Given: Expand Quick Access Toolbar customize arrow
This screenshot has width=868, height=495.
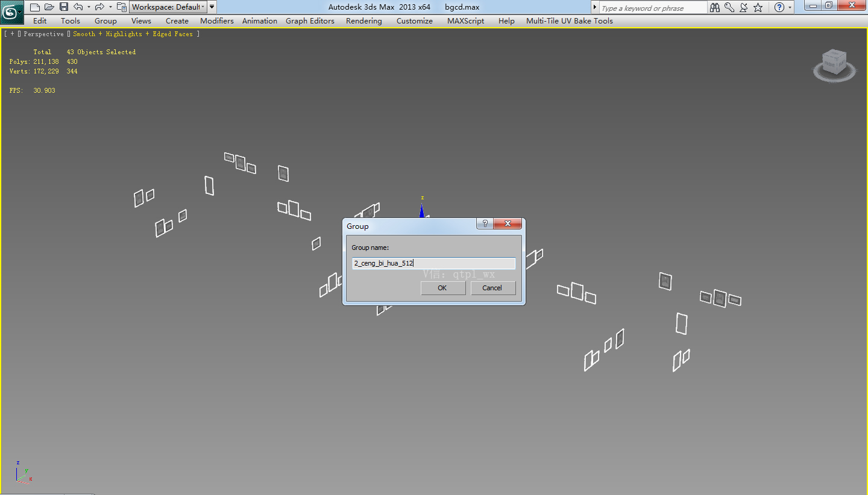Looking at the screenshot, I should click(212, 7).
